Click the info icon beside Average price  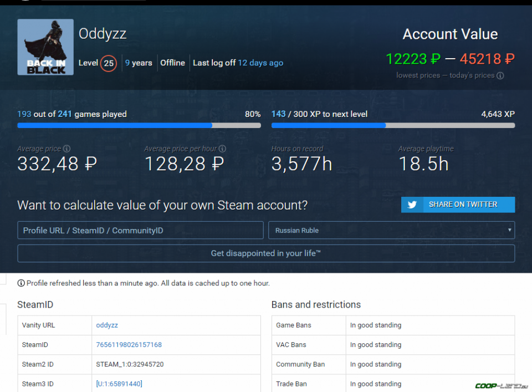(x=66, y=149)
